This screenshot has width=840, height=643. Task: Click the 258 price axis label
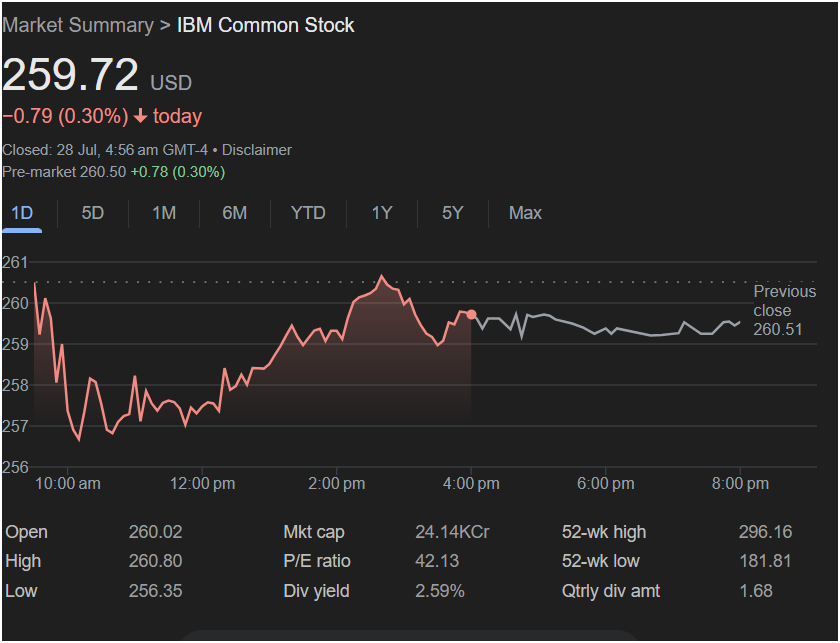pyautogui.click(x=15, y=385)
